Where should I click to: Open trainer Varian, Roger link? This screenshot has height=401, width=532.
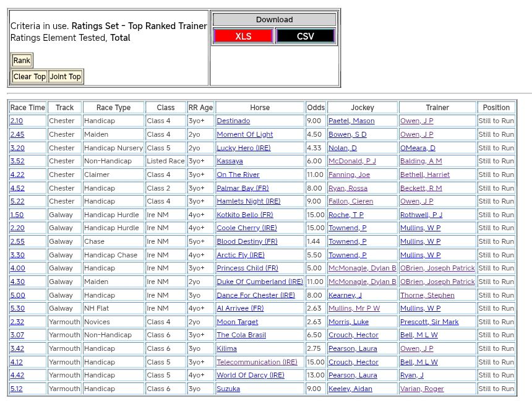[x=422, y=389]
